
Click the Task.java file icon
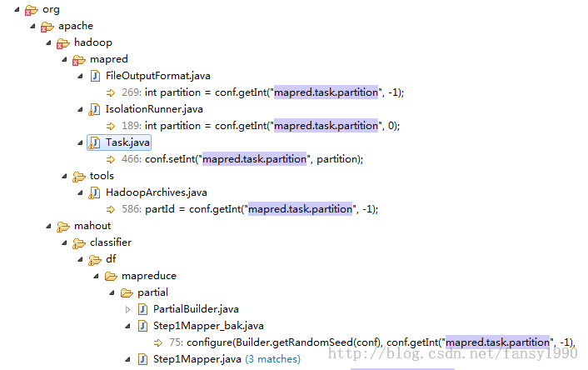[94, 142]
